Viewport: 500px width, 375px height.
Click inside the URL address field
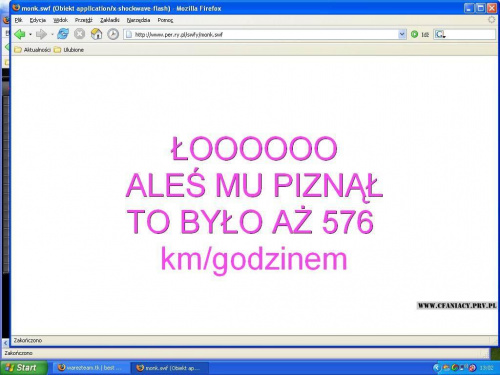coord(265,34)
